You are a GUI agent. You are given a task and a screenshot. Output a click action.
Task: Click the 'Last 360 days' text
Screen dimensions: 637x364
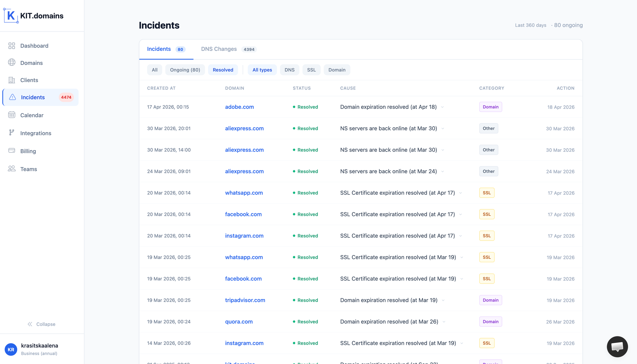[531, 25]
